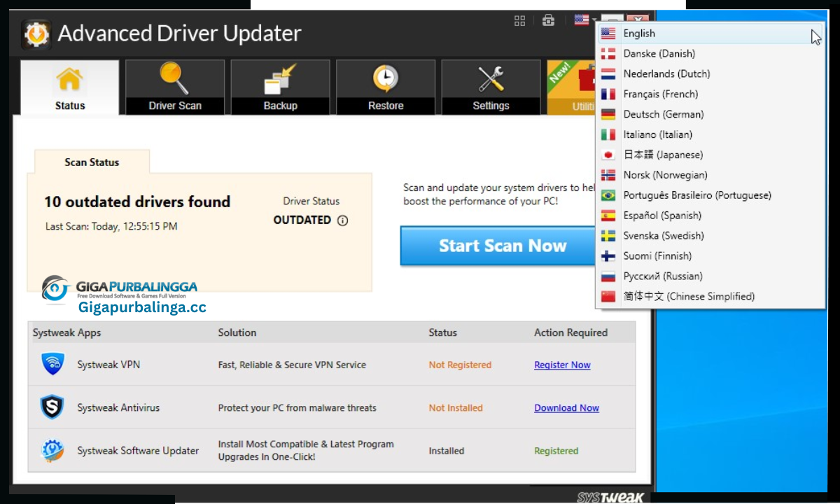Select English in the language menu

pyautogui.click(x=710, y=34)
